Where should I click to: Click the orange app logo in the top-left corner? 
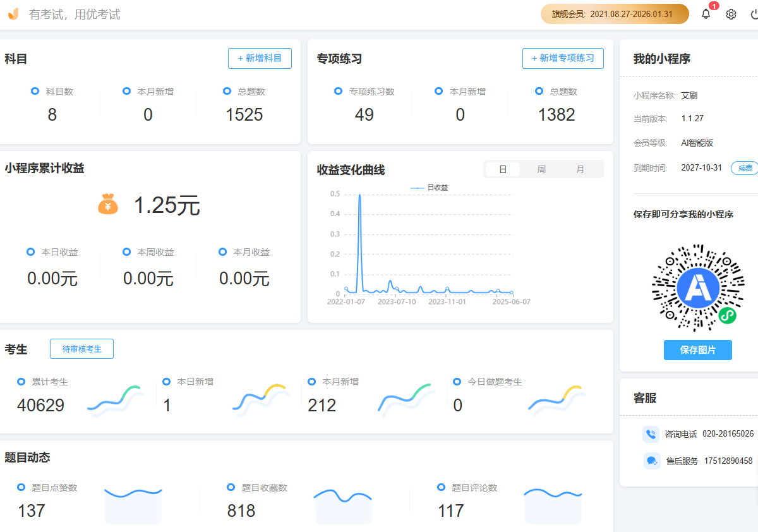(13, 13)
